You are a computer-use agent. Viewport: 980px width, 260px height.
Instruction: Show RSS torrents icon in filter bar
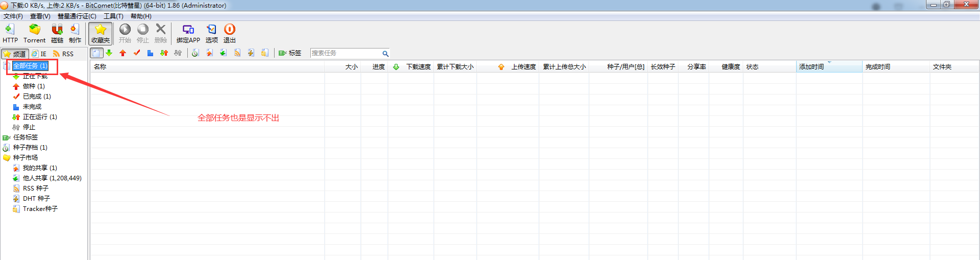pos(237,53)
